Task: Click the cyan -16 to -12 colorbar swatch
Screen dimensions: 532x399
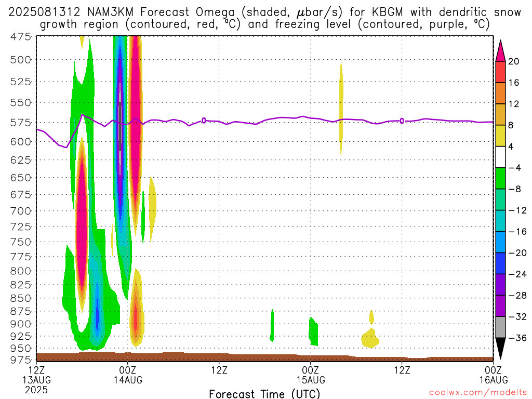Action: 500,221
